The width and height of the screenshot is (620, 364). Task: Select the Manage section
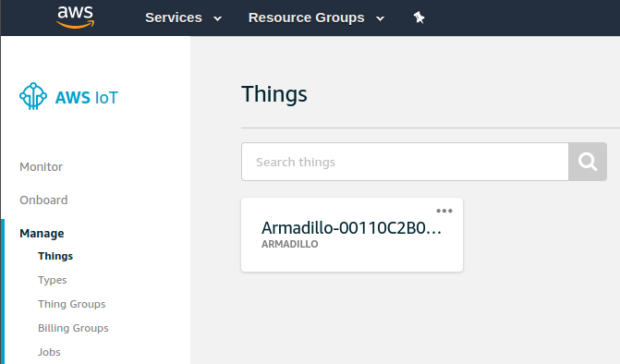click(x=42, y=233)
